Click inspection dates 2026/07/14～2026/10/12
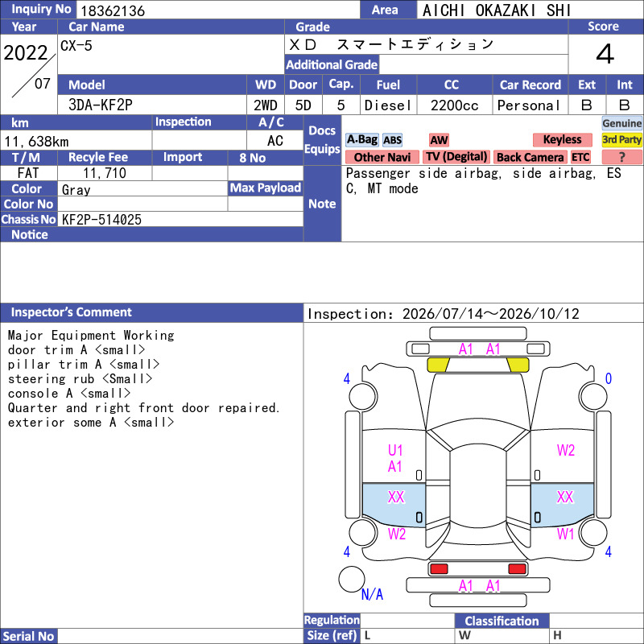Viewport: 644px width, 644px height. 491,314
